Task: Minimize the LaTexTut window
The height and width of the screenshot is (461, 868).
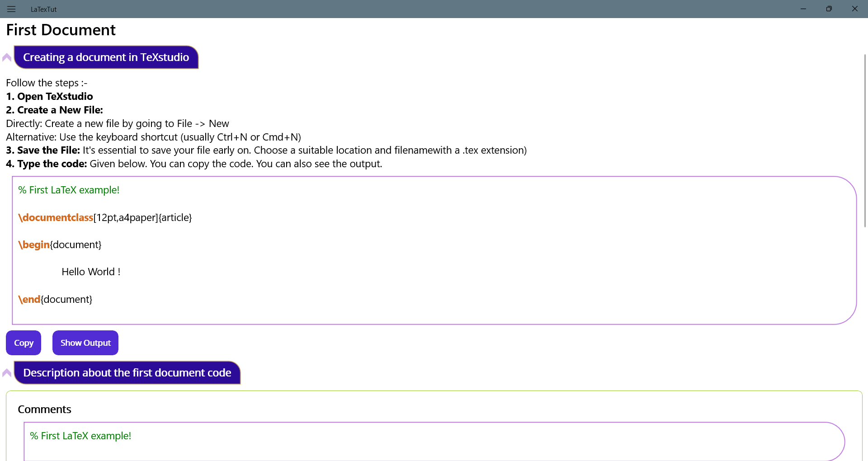Action: [x=803, y=9]
